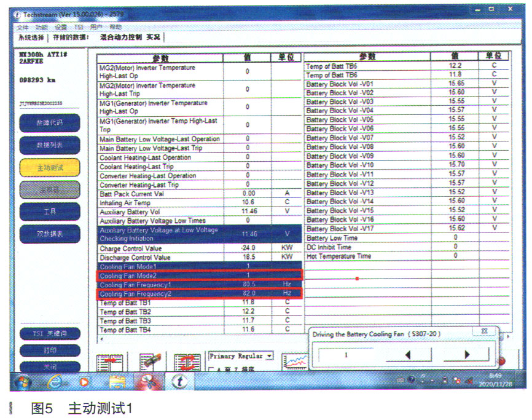Viewport: 532px width, 420px height.
Task: Open the 设置 menu
Action: click(61, 27)
